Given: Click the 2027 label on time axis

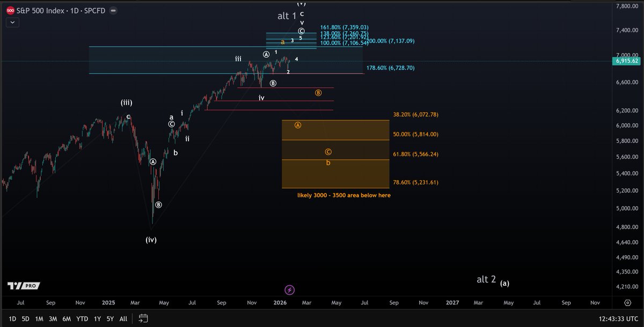Looking at the screenshot, I should tap(452, 302).
